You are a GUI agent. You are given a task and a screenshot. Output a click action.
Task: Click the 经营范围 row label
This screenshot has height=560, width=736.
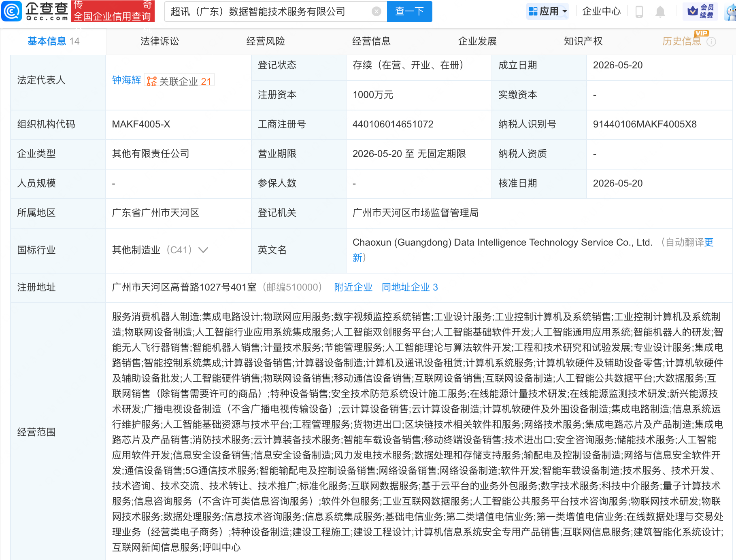click(36, 432)
